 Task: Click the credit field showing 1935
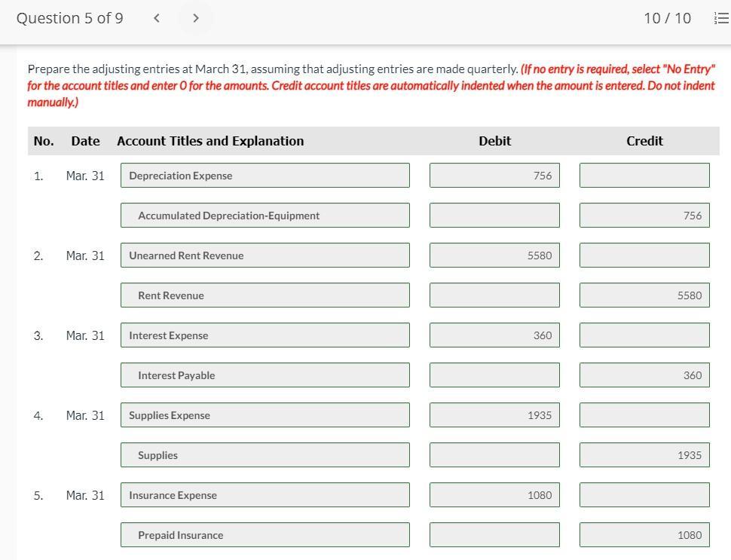(644, 455)
